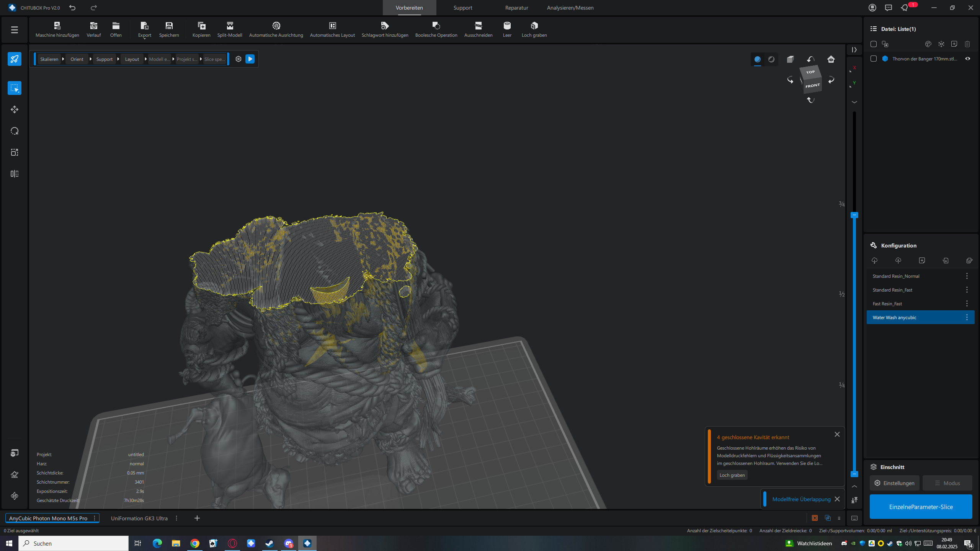Viewport: 980px width, 551px height.
Task: Click the Windows Start button
Action: tap(9, 543)
